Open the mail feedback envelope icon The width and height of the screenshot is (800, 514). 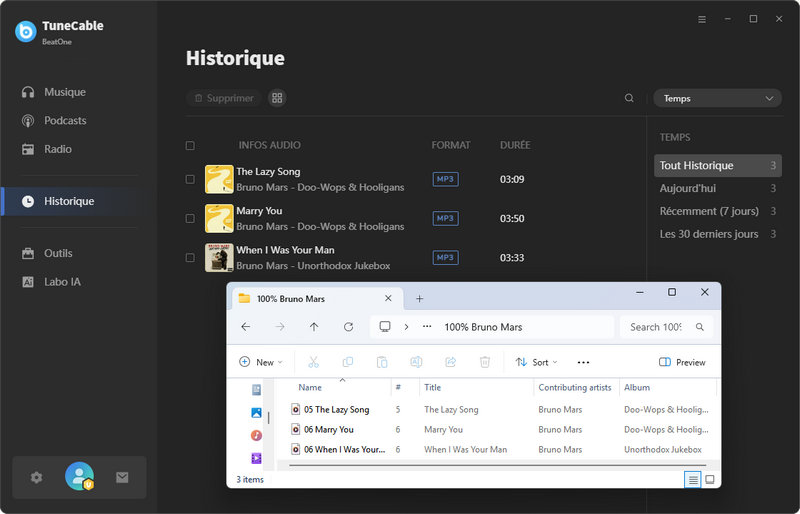122,478
